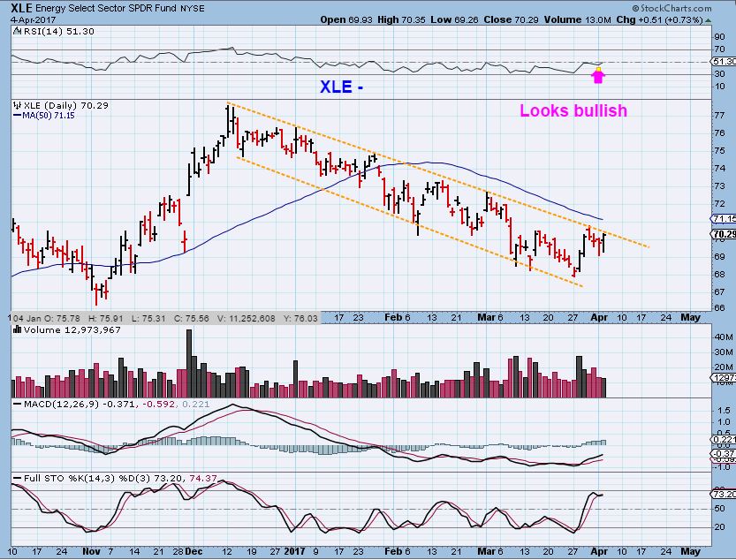736x560 pixels.
Task: Click the 'Looks bullish' annotation text
Action: [573, 110]
